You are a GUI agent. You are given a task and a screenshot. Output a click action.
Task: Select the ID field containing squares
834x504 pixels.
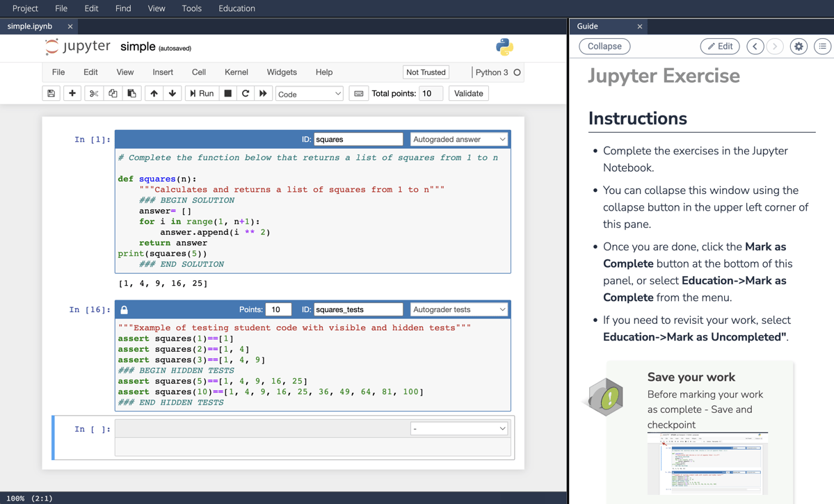pyautogui.click(x=358, y=139)
